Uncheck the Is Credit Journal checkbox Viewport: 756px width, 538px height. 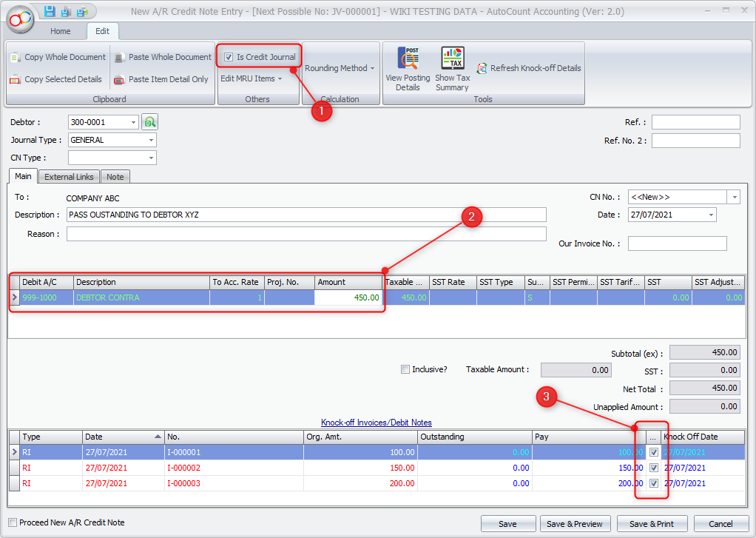tap(229, 57)
